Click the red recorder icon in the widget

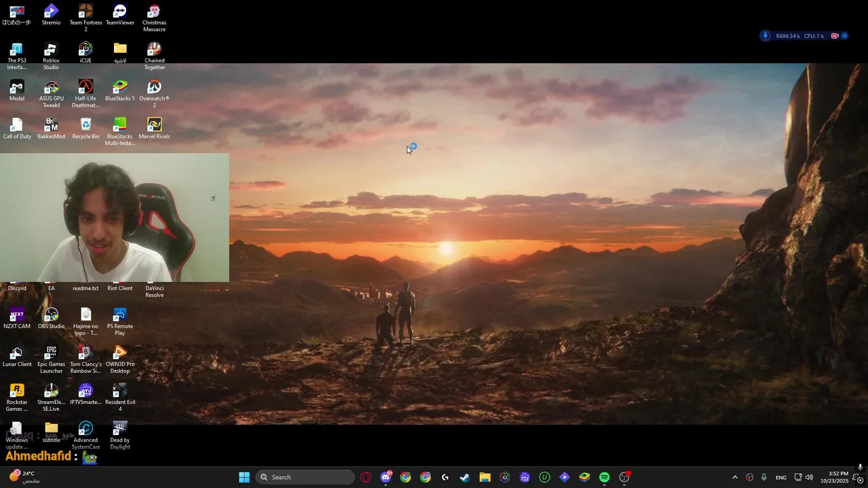coord(835,36)
